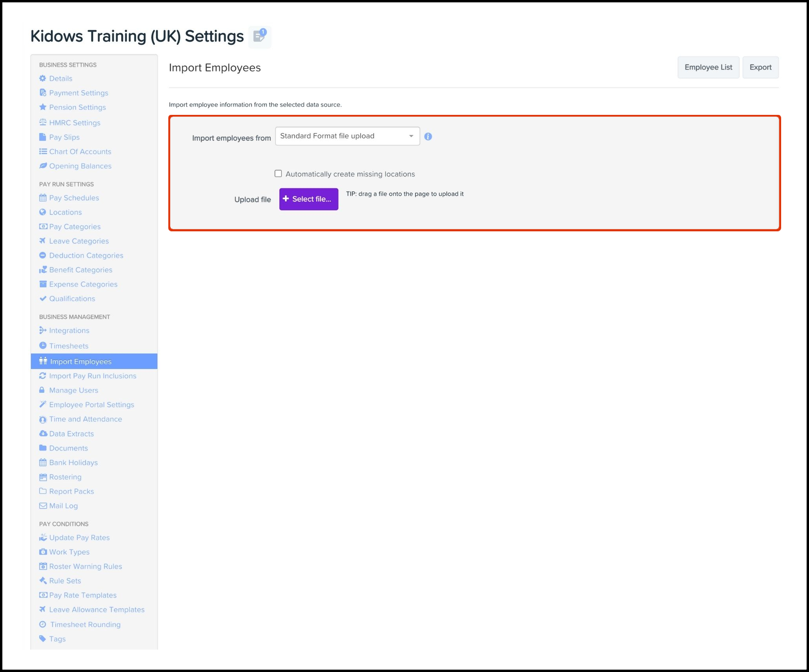Viewport: 809px width, 672px height.
Task: Click the globe icon beside Locations
Action: (x=43, y=212)
